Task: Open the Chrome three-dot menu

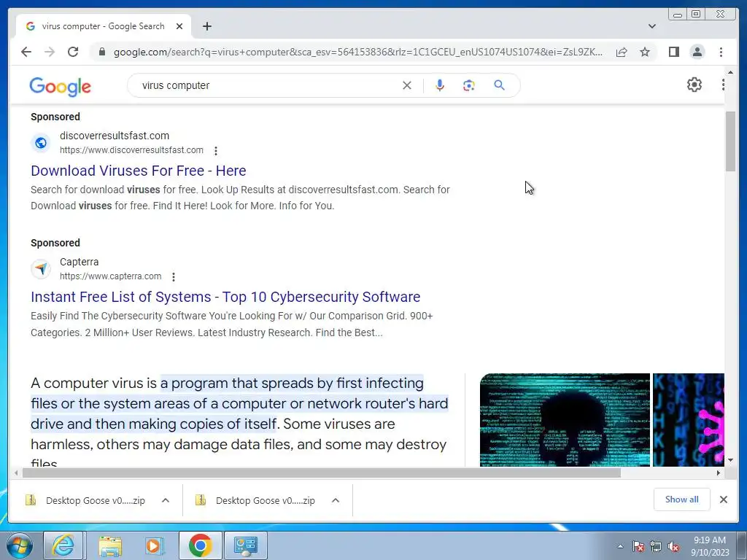Action: tap(721, 52)
